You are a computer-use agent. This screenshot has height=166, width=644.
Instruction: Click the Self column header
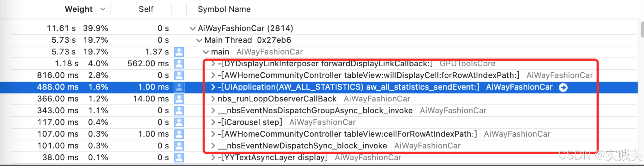(146, 9)
